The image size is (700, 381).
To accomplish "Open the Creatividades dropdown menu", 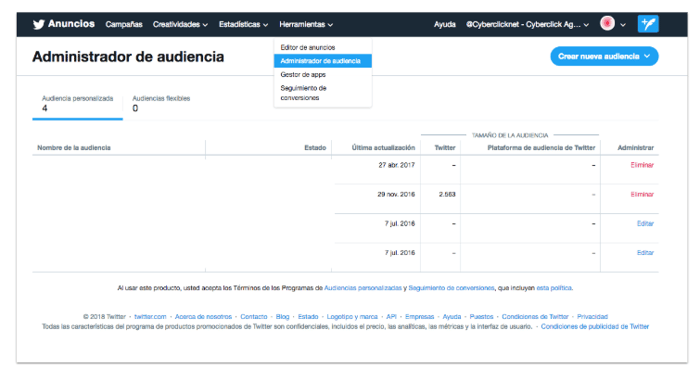I will [180, 25].
